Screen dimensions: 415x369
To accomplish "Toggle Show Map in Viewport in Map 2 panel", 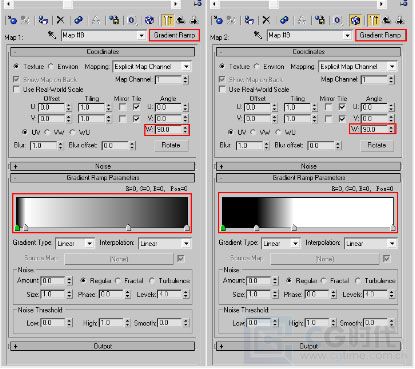I will pyautogui.click(x=355, y=21).
